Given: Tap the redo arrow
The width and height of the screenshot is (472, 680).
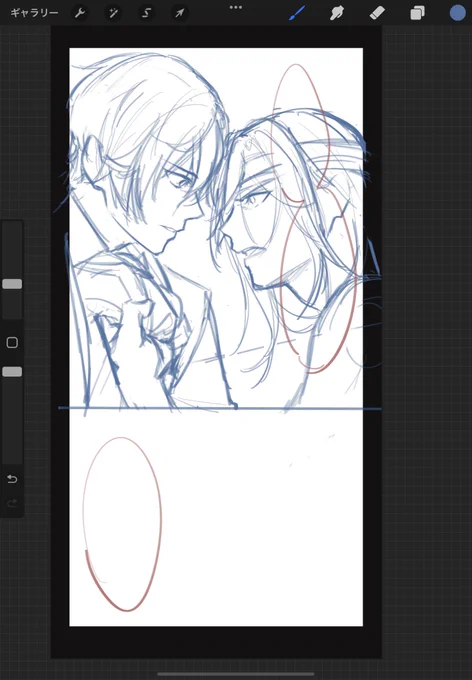Looking at the screenshot, I should (x=12, y=503).
